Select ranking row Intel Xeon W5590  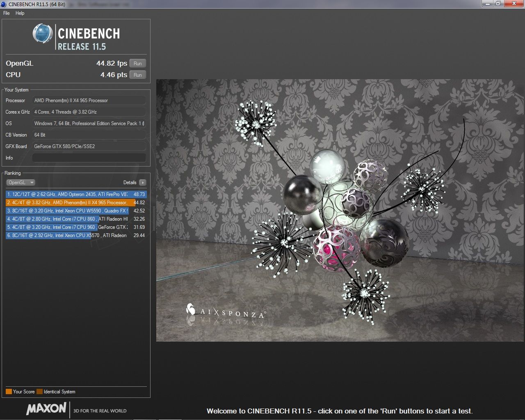pos(76,211)
